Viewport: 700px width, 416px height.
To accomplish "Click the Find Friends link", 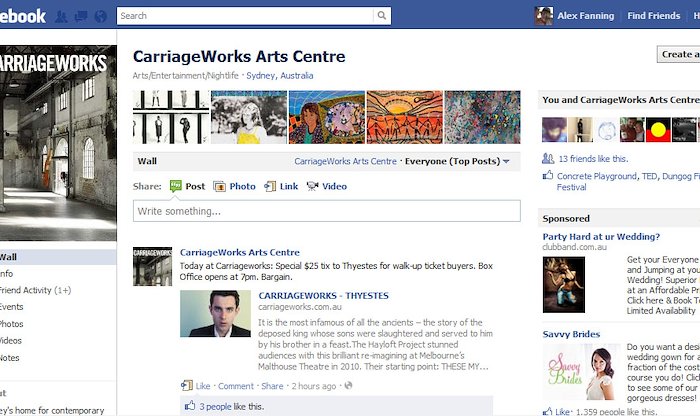I will pos(654,16).
